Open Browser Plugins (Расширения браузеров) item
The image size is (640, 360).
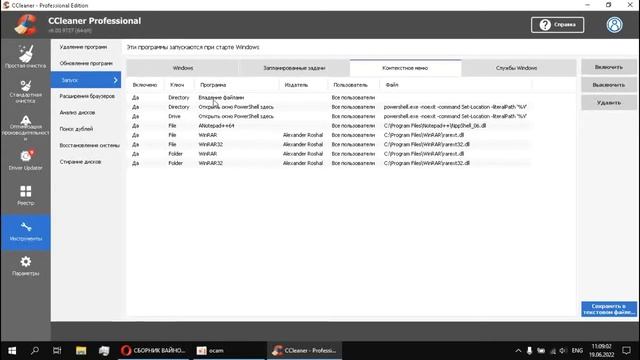(86, 96)
